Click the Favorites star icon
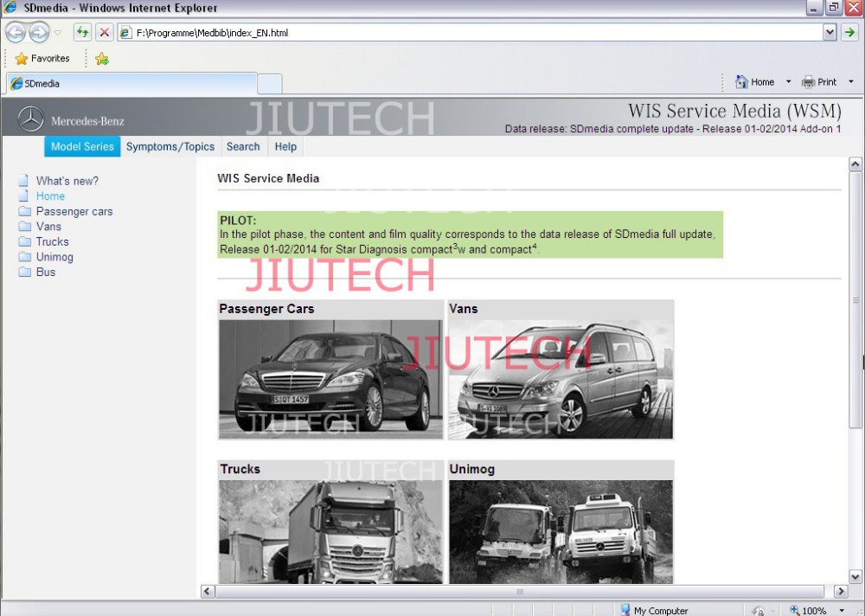Screen dimensions: 865x616 (x=22, y=59)
